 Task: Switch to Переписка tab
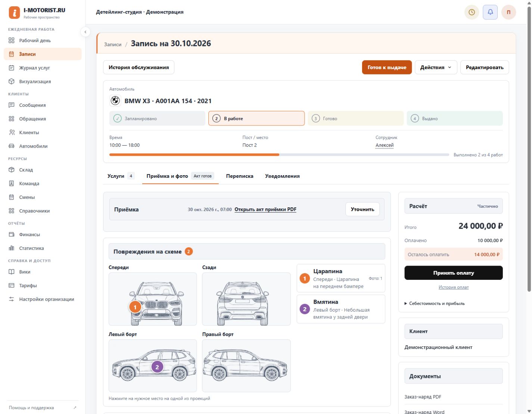point(240,176)
